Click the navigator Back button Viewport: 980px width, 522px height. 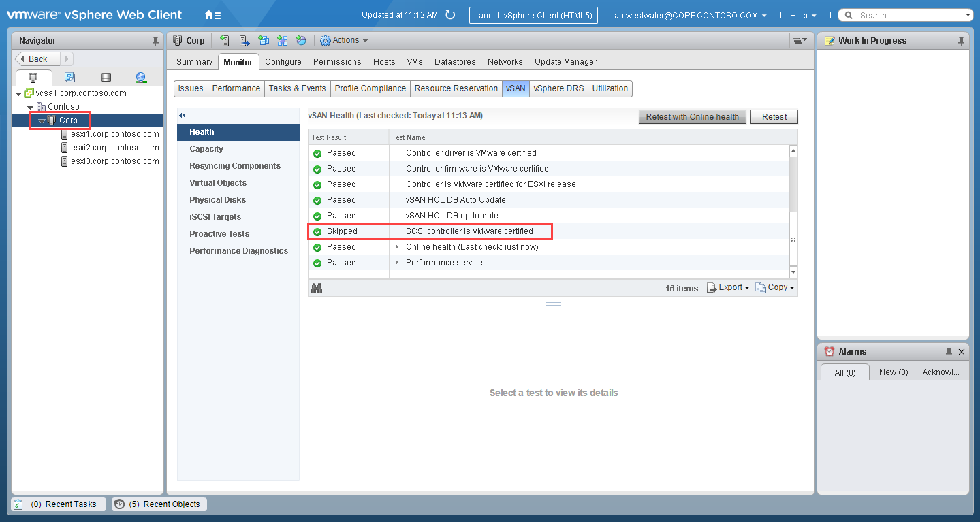tap(37, 59)
